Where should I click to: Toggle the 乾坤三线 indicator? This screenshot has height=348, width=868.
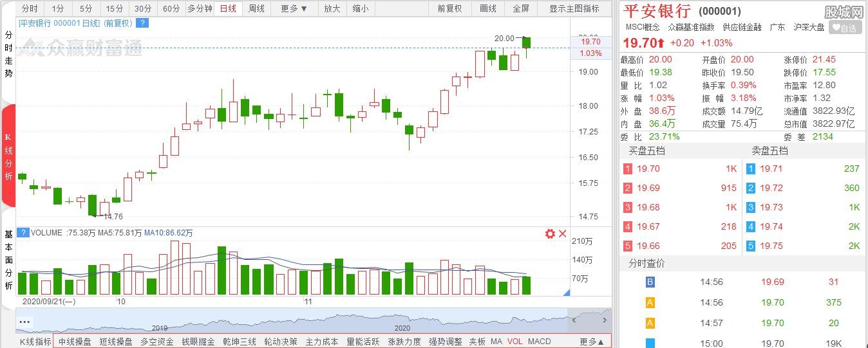240,342
